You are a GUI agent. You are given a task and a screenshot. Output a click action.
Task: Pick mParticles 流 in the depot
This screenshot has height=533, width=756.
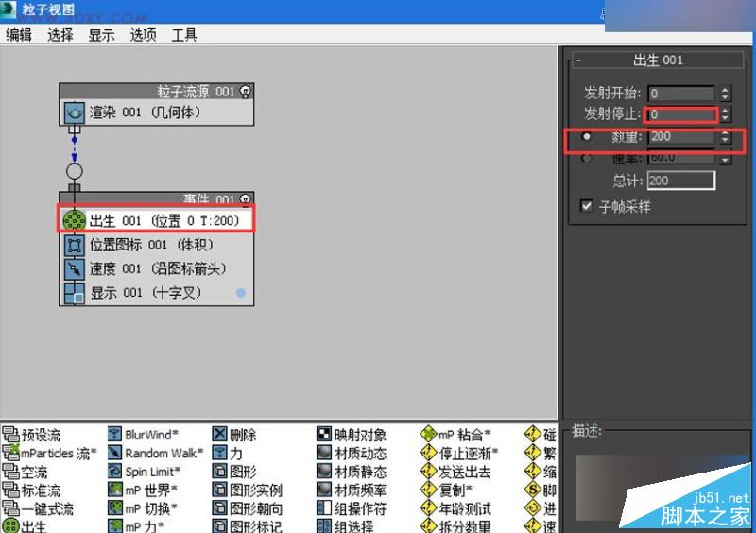[x=50, y=453]
